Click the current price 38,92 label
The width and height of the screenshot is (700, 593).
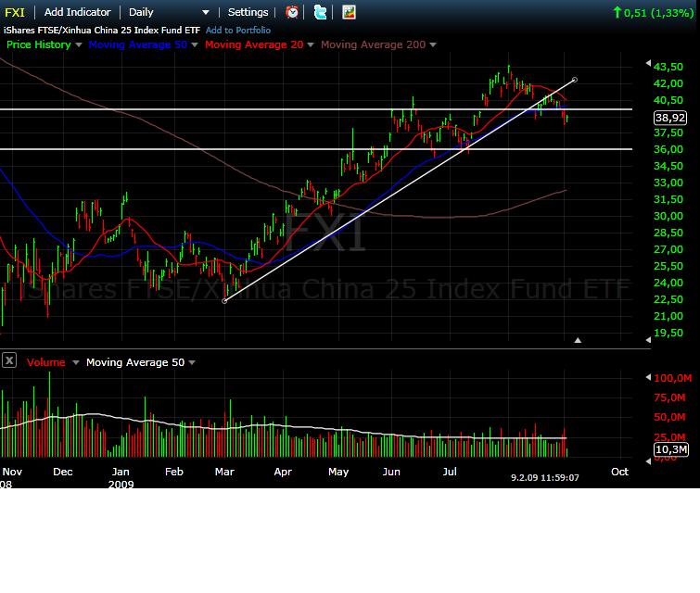tap(670, 118)
